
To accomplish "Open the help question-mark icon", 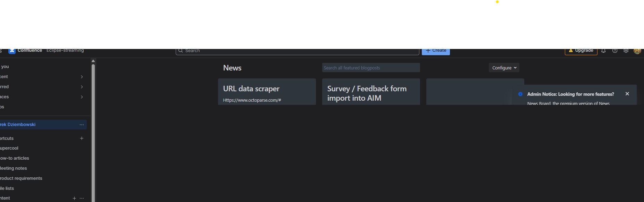I will click(615, 51).
